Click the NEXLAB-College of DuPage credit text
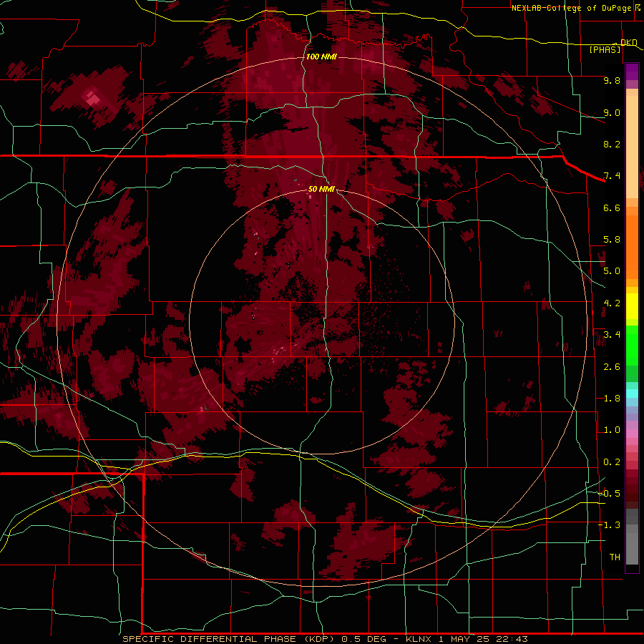 tap(572, 8)
